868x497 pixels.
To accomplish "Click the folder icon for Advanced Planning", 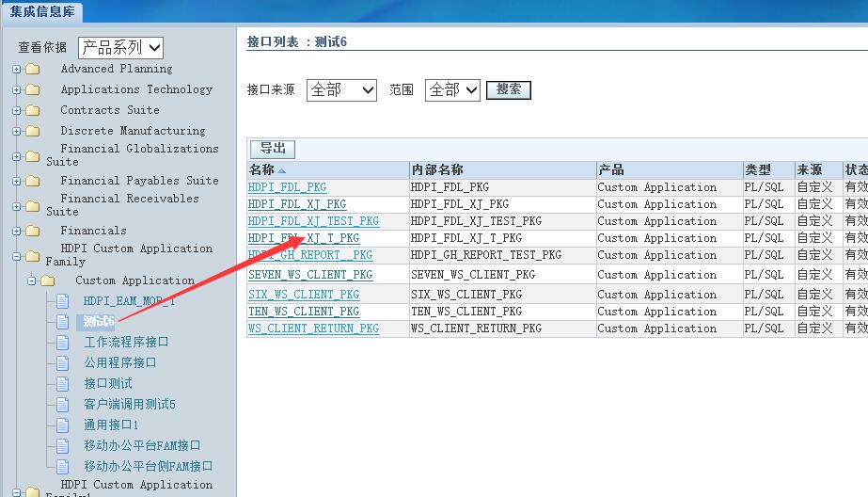I will click(x=33, y=69).
